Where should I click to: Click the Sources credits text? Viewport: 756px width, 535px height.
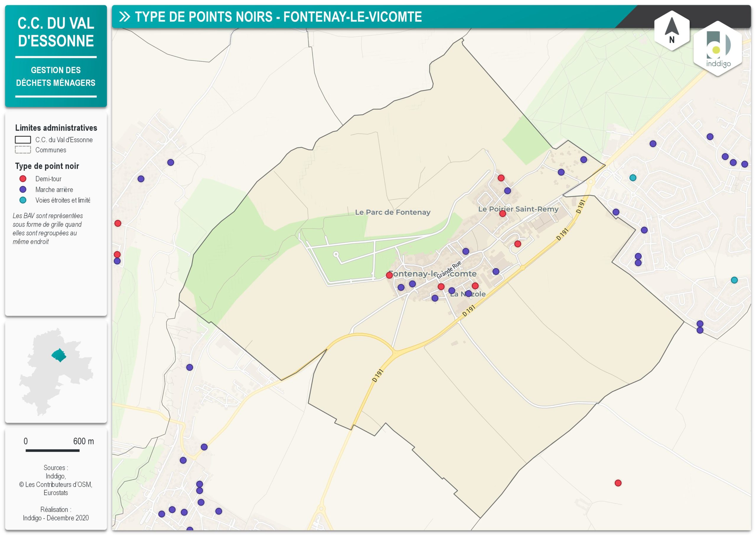(56, 480)
